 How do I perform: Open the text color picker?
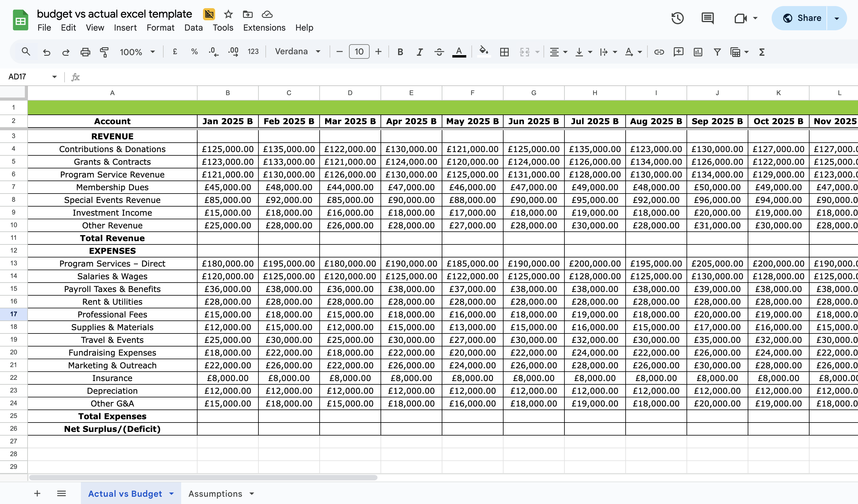tap(459, 52)
